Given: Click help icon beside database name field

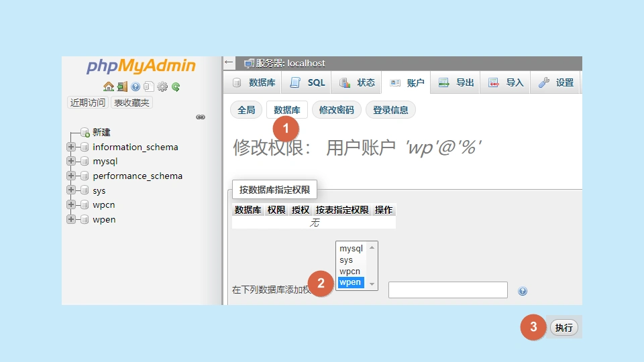Looking at the screenshot, I should coord(523,291).
